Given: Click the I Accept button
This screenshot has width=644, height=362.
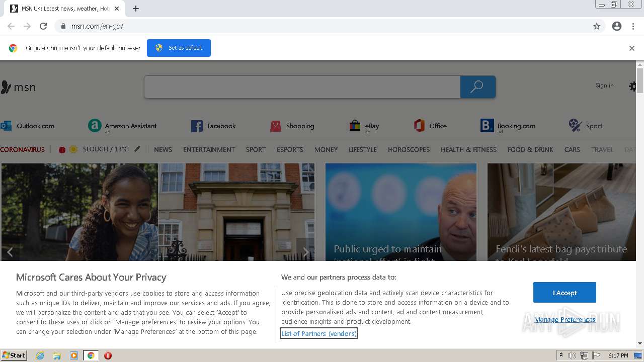Looking at the screenshot, I should 565,293.
